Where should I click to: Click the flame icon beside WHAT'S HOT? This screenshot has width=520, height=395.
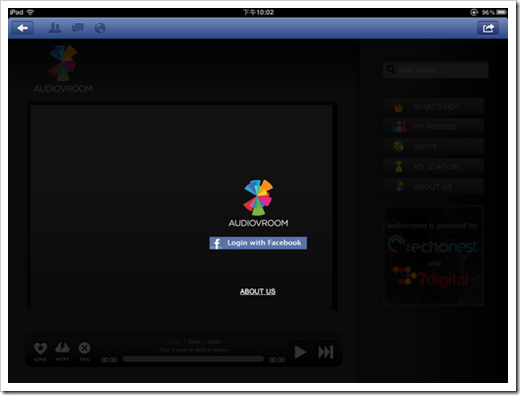(399, 107)
